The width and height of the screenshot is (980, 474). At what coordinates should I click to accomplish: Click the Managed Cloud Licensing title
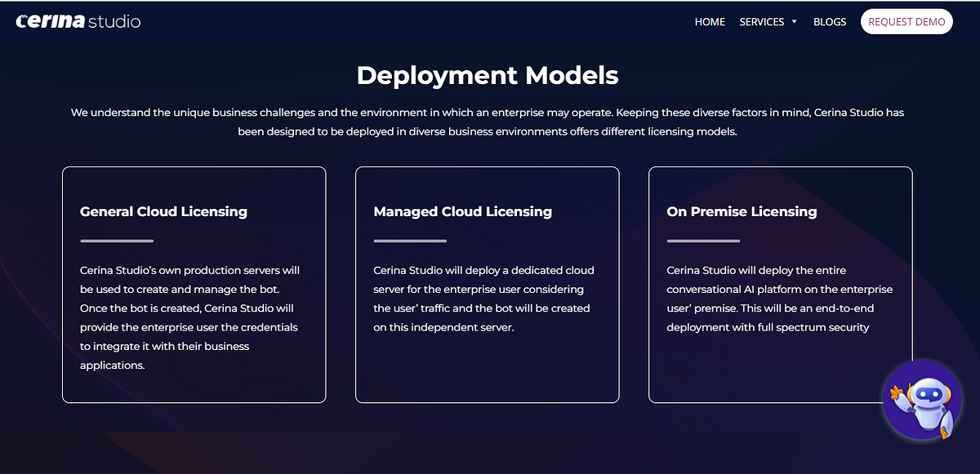pos(462,211)
